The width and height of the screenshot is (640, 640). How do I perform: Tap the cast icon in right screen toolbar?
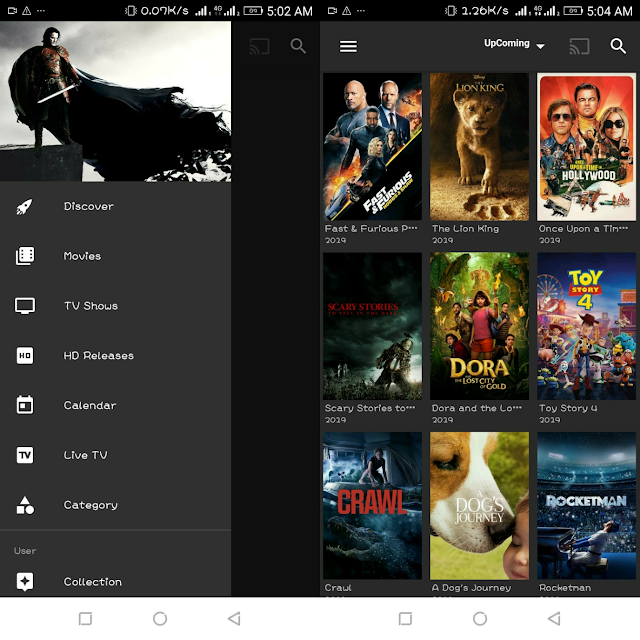[580, 46]
